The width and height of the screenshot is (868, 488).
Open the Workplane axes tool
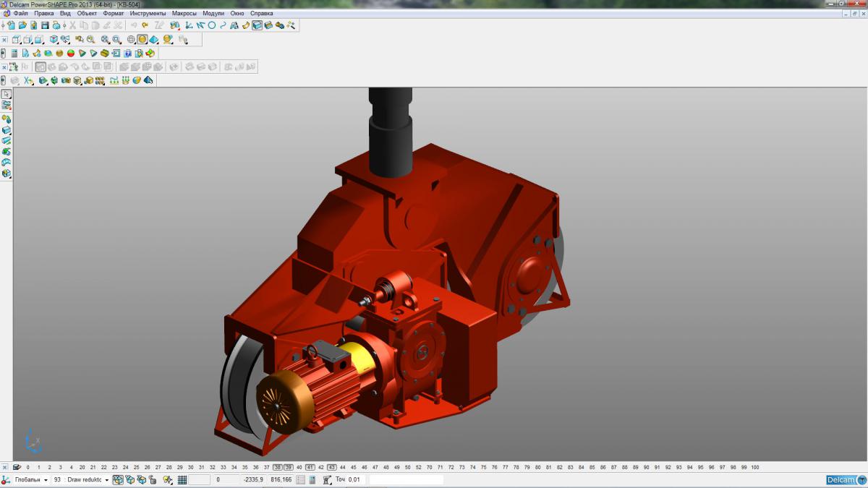tap(189, 25)
